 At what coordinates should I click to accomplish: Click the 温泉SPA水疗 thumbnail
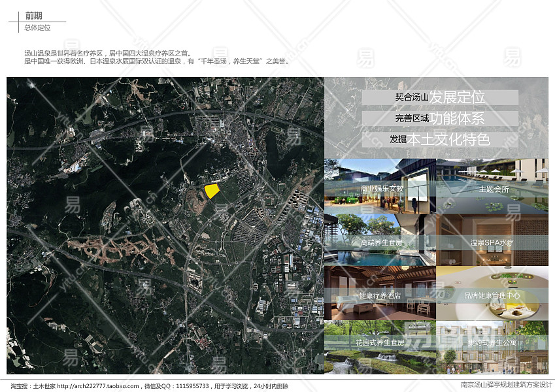pos(492,240)
